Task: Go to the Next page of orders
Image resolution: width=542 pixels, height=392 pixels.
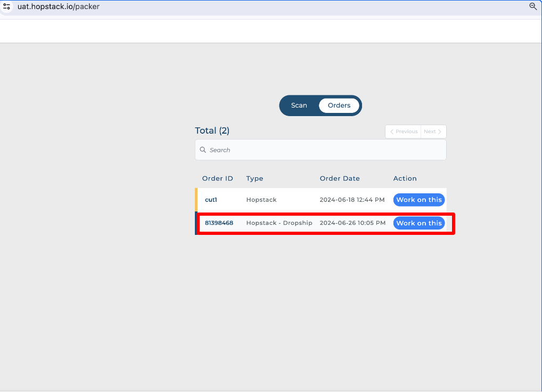Action: tap(433, 132)
